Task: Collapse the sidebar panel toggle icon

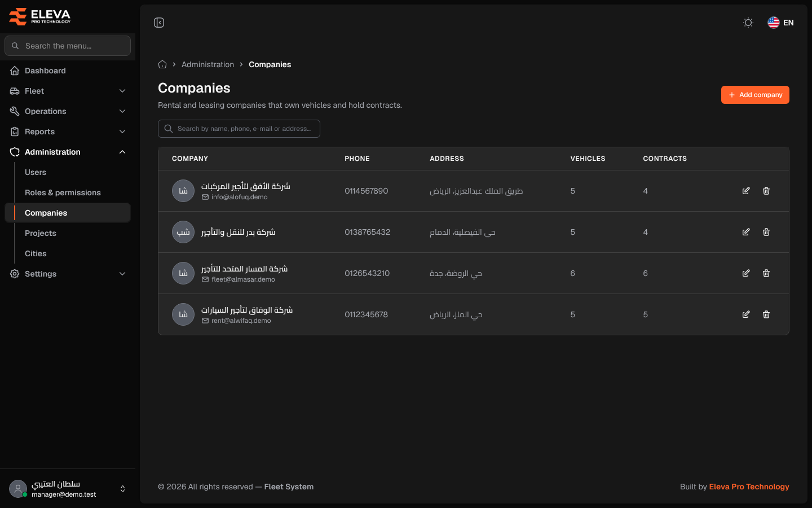Action: [159, 23]
